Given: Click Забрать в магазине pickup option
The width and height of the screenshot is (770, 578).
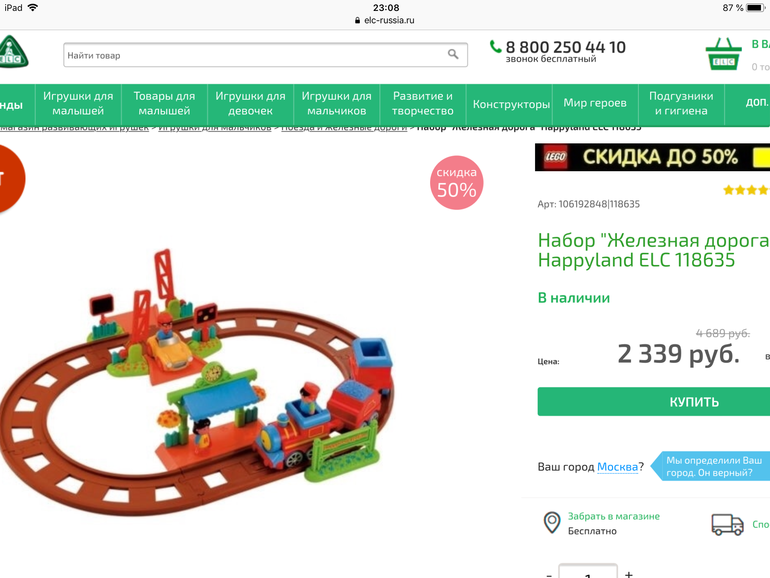Looking at the screenshot, I should (613, 516).
